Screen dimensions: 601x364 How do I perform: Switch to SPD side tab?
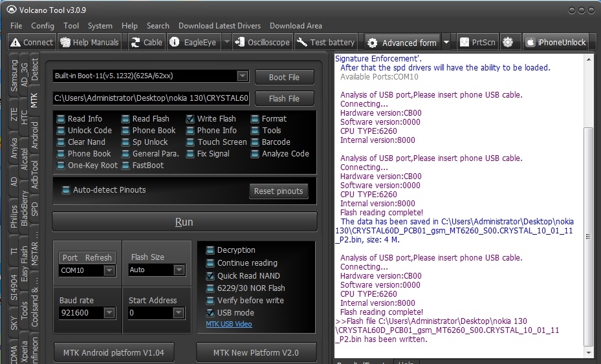34,209
